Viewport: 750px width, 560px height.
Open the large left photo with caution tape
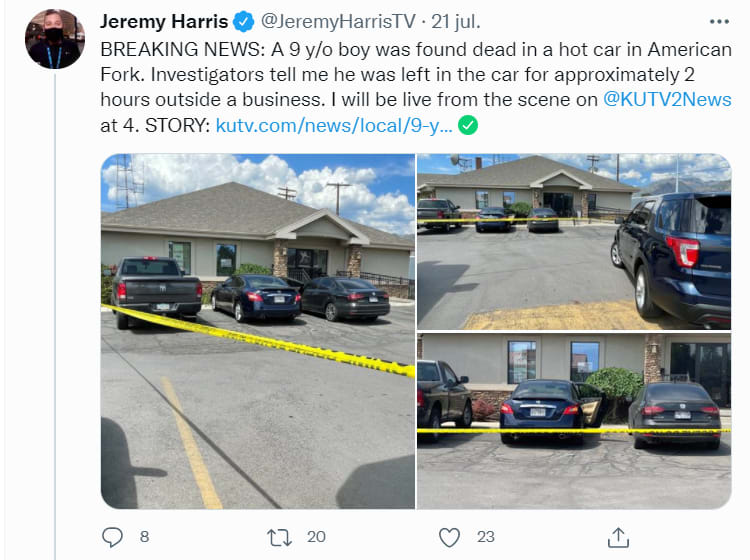click(258, 331)
